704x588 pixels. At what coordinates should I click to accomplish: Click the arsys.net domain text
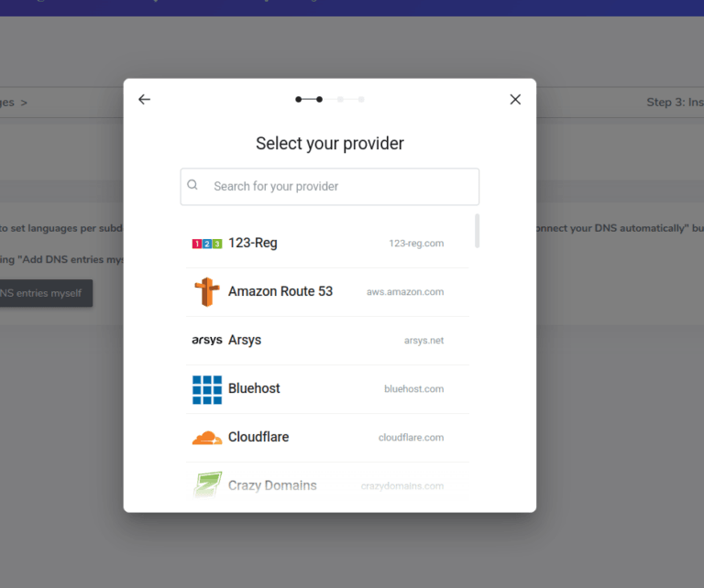[423, 341]
